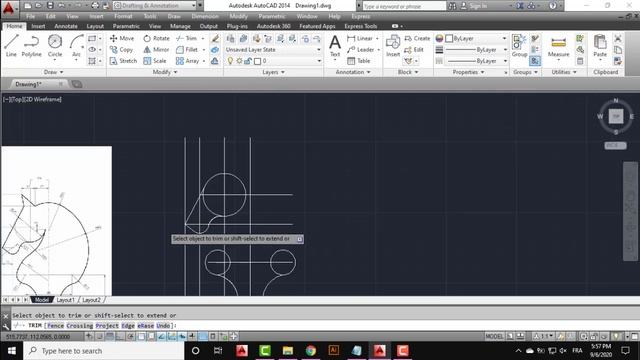This screenshot has width=640, height=360.
Task: Choose the Project option in command line
Action: [107, 326]
